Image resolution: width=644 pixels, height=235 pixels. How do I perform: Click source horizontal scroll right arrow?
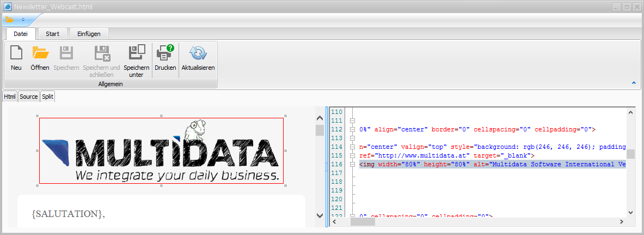click(x=622, y=222)
